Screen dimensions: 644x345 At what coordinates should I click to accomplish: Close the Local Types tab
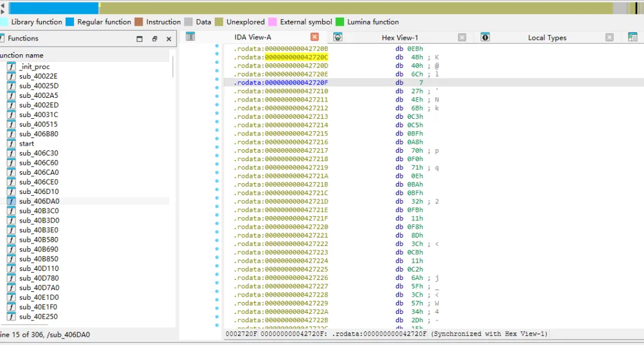(x=609, y=38)
